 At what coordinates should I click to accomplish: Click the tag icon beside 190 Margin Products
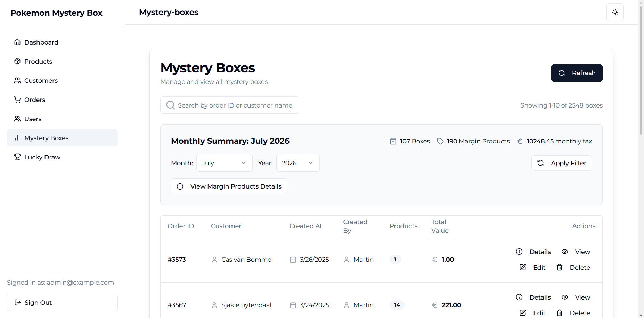tap(440, 141)
